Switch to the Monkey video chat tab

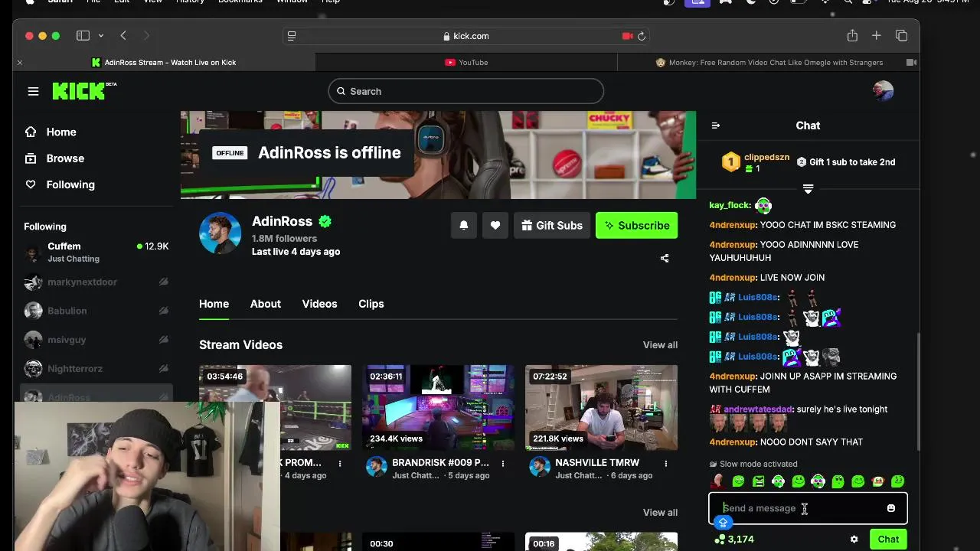pyautogui.click(x=769, y=63)
